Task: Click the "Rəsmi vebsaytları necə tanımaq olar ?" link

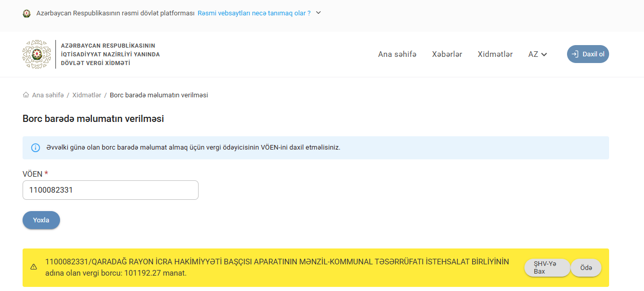Action: tap(254, 13)
